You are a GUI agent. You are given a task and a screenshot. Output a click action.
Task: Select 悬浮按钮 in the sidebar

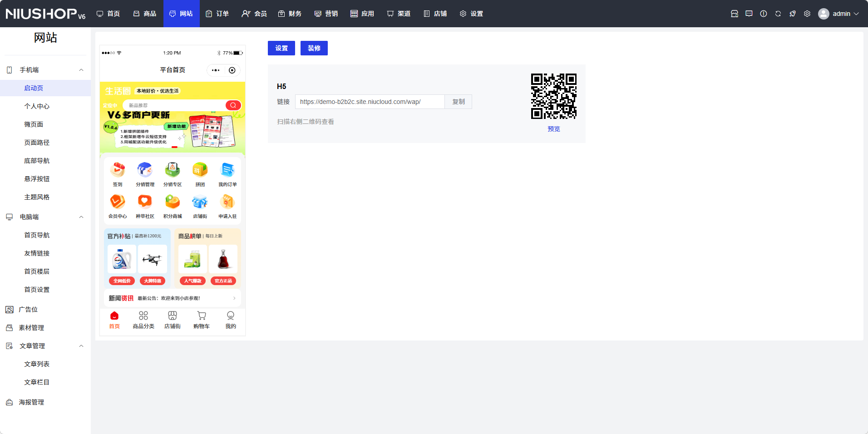pos(45,179)
